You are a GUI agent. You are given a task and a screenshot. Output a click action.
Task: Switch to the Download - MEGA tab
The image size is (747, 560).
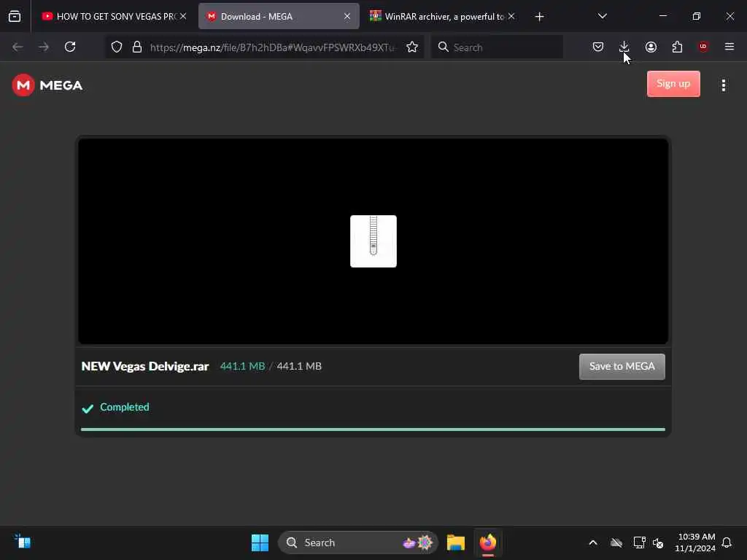(x=279, y=17)
